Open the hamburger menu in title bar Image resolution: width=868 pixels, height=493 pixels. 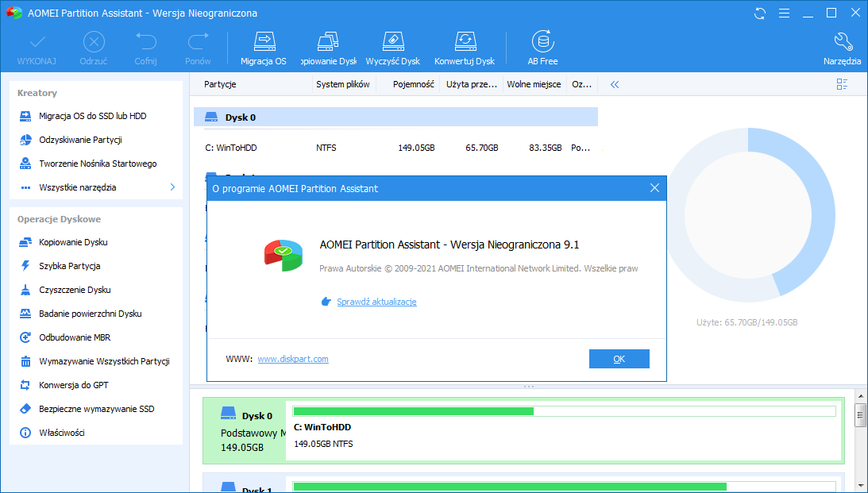[x=784, y=13]
